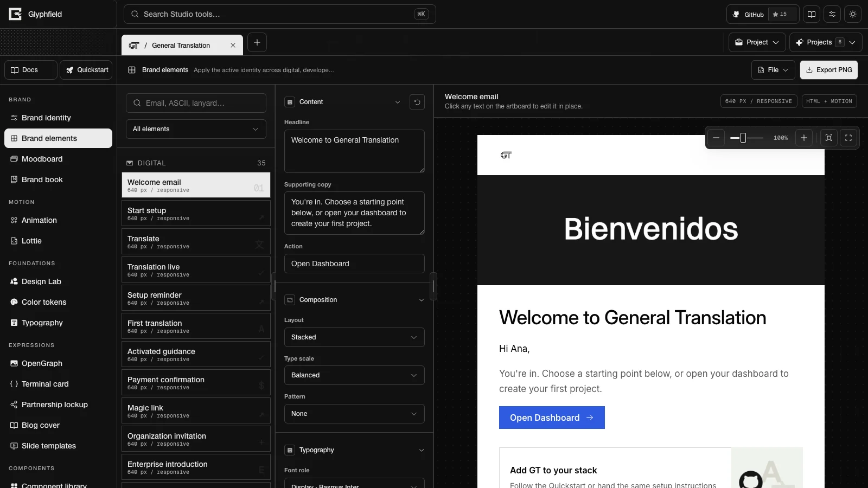Open Typography foundations page
Image resolution: width=868 pixels, height=488 pixels.
click(x=58, y=323)
